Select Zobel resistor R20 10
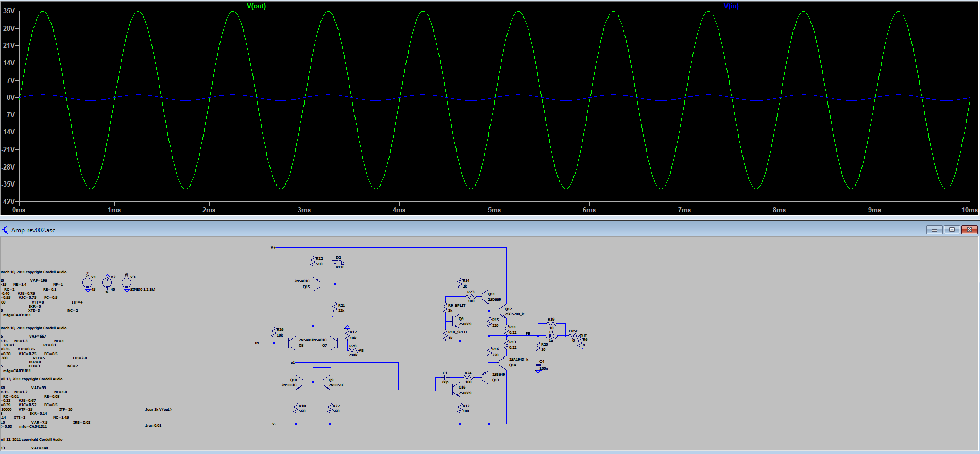The image size is (980, 454). coord(538,347)
